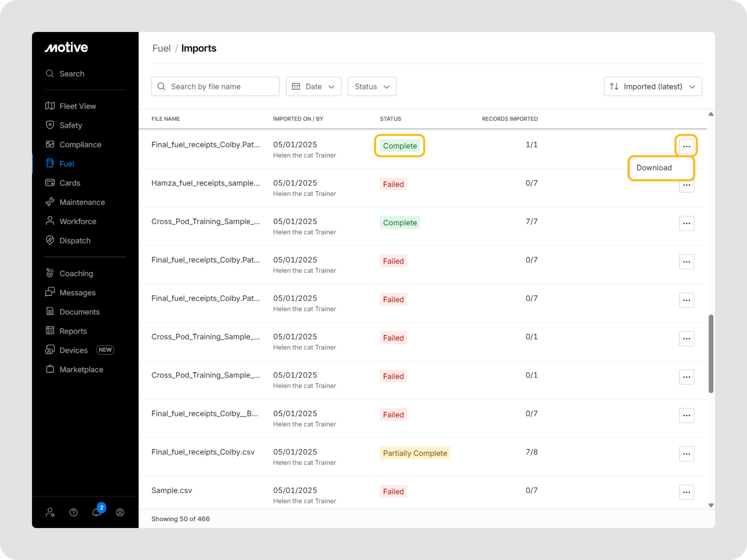Expand the Date filter dropdown
The image size is (747, 560).
tap(313, 86)
